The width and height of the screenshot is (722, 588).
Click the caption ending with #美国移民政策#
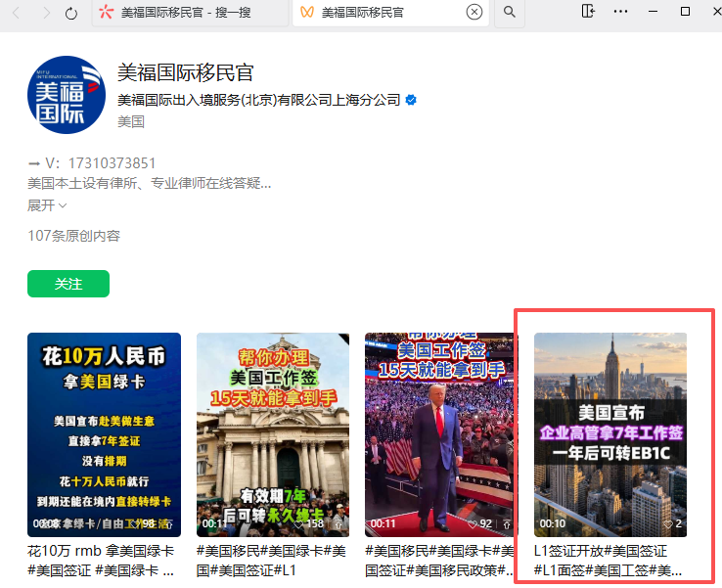coord(439,561)
